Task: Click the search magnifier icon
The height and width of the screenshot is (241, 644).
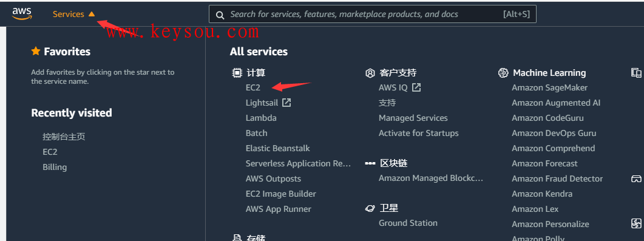Action: pos(220,15)
